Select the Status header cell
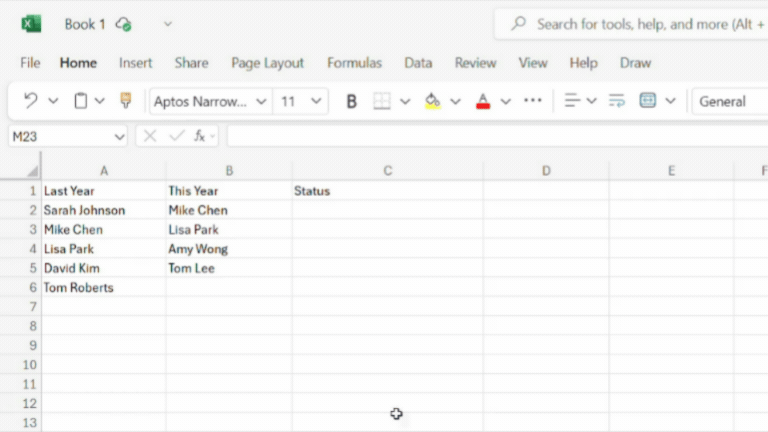768x432 pixels. pos(387,191)
